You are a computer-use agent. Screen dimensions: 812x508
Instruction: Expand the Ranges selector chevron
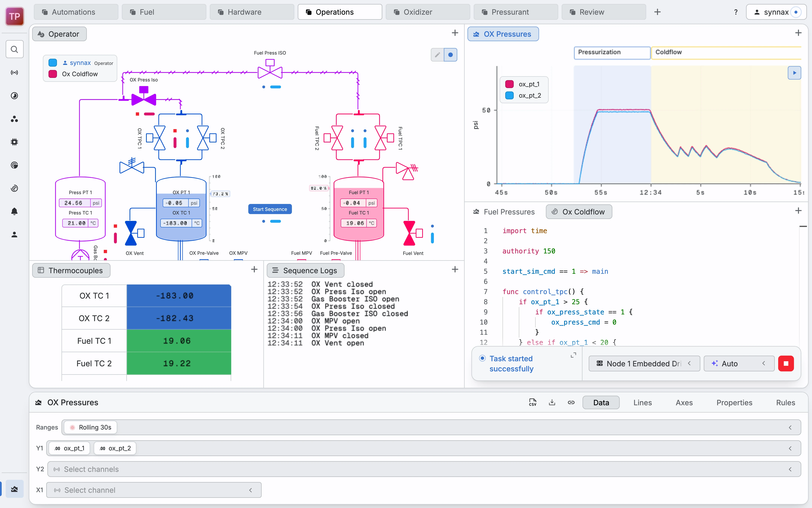pyautogui.click(x=790, y=427)
